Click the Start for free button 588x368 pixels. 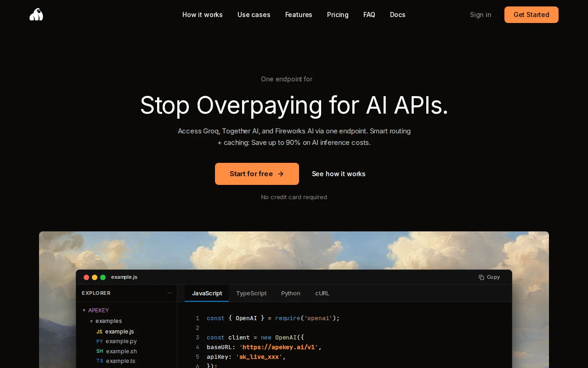click(257, 174)
